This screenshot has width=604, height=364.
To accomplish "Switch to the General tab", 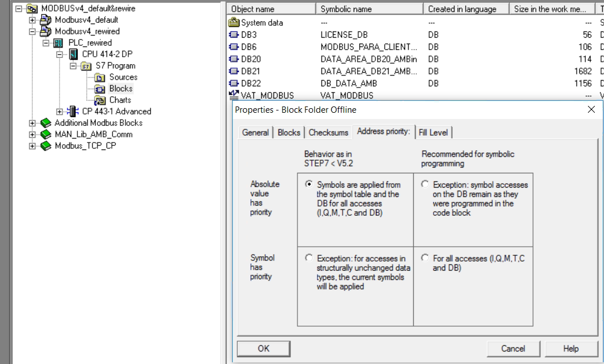I will (256, 132).
